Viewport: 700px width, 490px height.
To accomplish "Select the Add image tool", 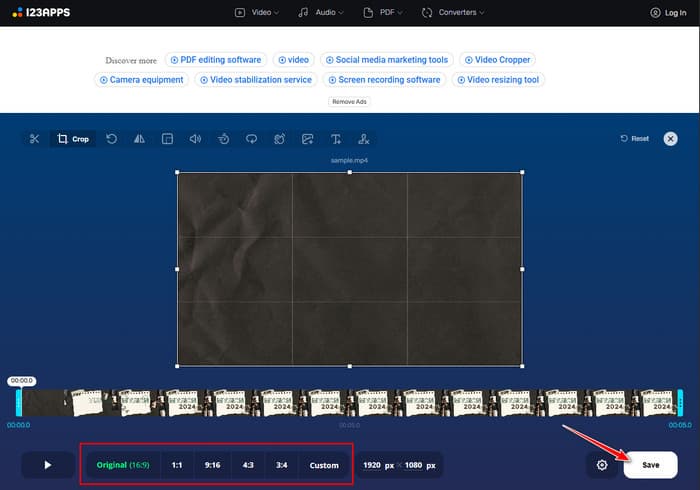I will coord(308,139).
